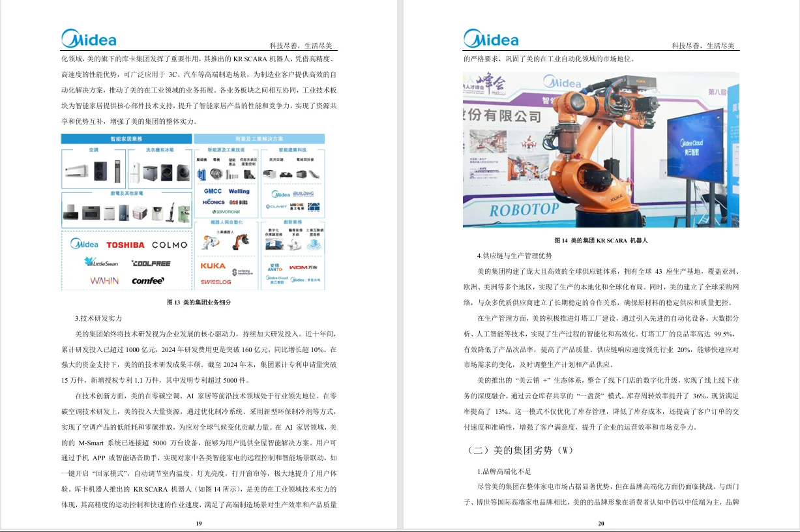This screenshot has height=532, width=800.
Task: Click page number 19 in the footer
Action: pyautogui.click(x=199, y=523)
